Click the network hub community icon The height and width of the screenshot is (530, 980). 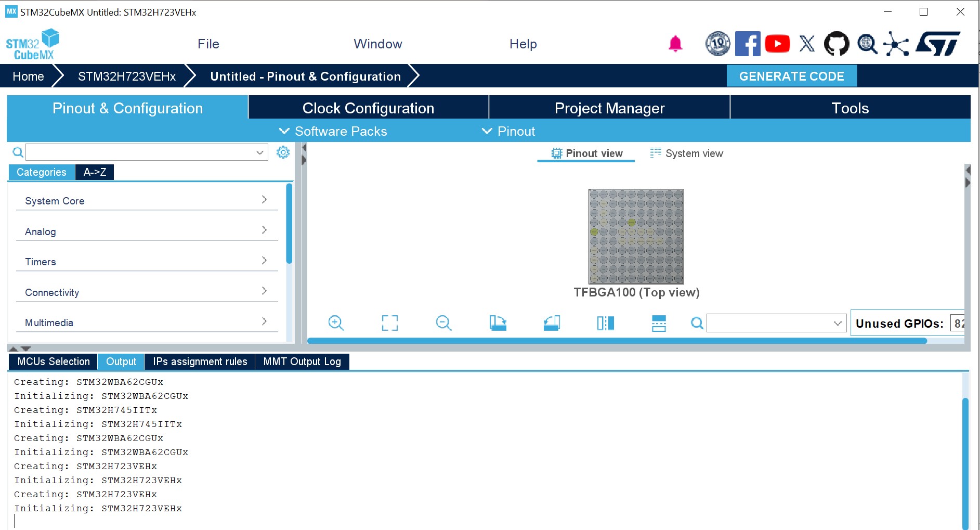tap(896, 44)
